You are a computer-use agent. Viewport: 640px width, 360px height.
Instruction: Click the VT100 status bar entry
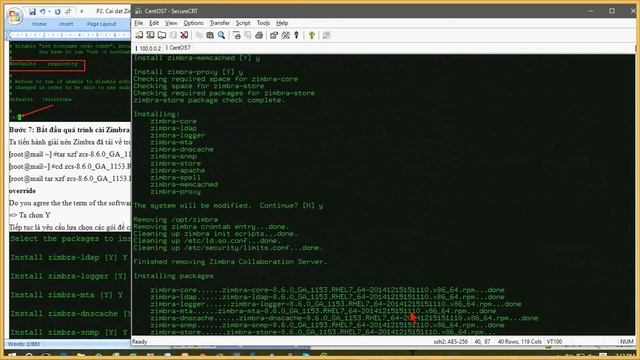point(554,342)
